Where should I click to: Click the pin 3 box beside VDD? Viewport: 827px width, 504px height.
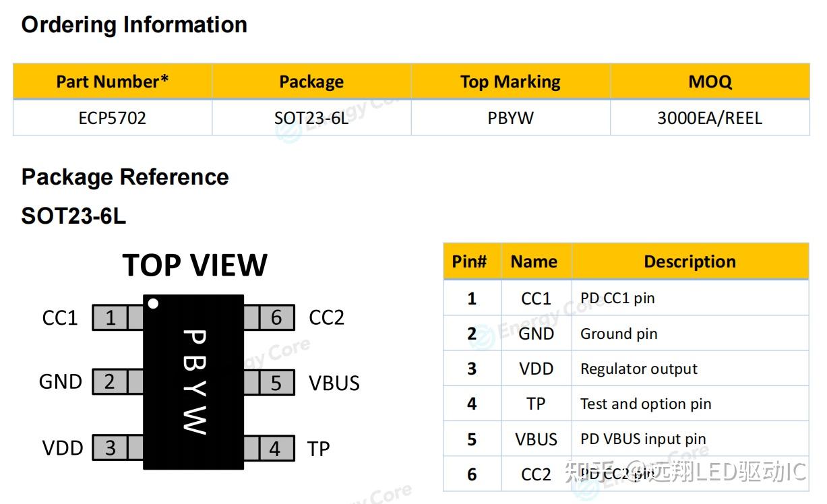pyautogui.click(x=111, y=447)
